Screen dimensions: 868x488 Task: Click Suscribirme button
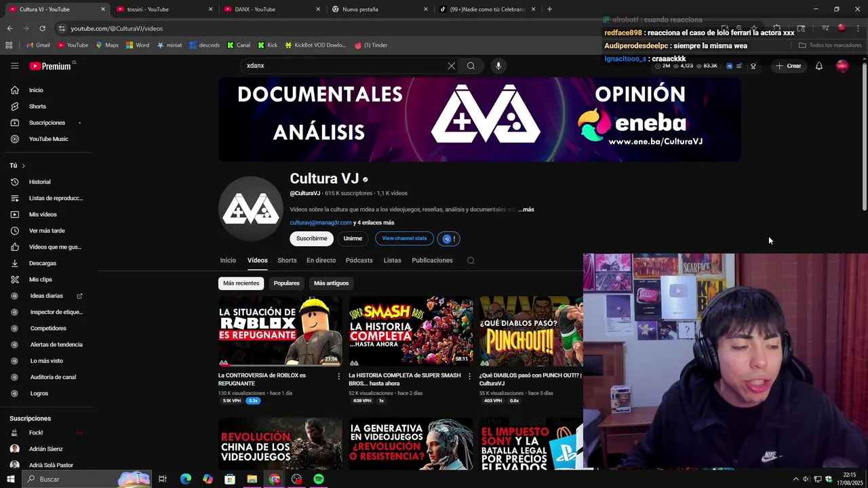(x=311, y=239)
